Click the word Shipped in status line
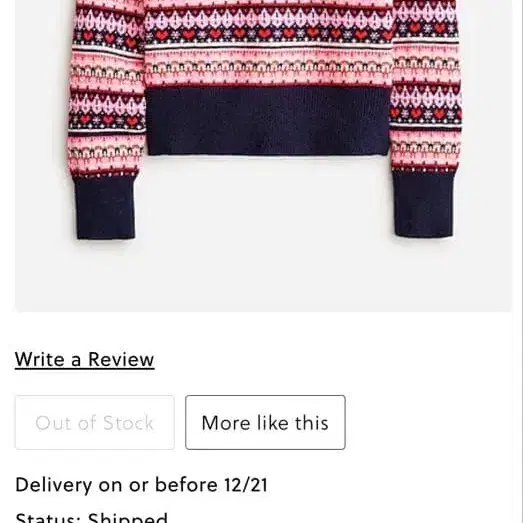523x523 pixels. point(127,517)
